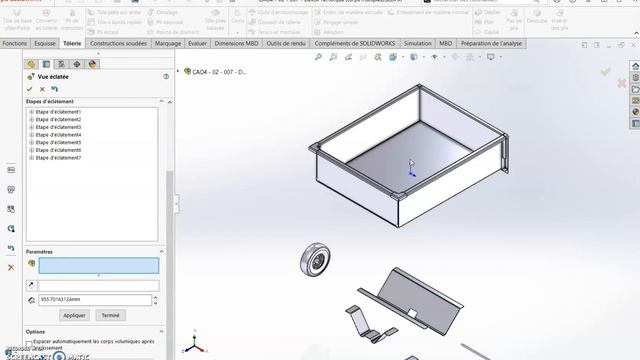The image size is (640, 360).
Task: Open the DisplayManager color sphere tab
Action: [92, 64]
